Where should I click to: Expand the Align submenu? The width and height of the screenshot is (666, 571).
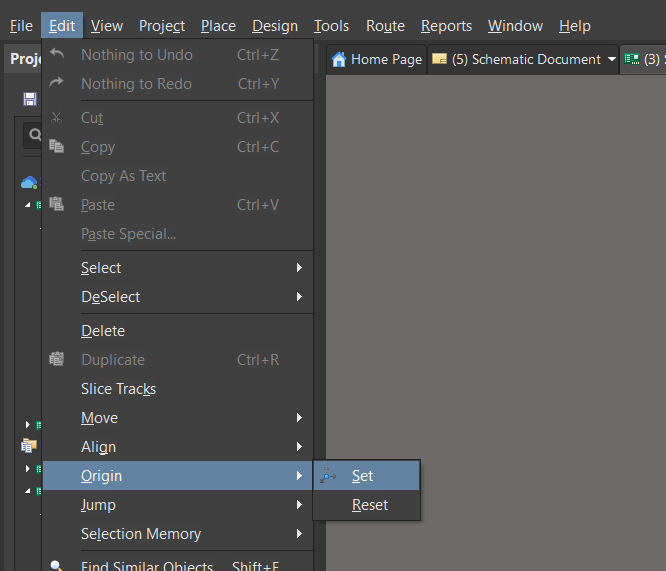(178, 447)
